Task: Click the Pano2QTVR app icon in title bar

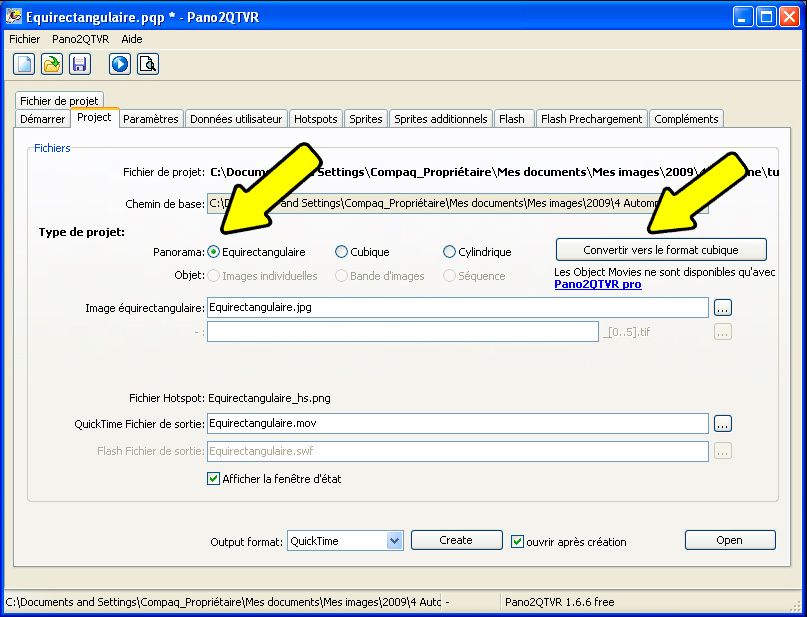Action: click(14, 17)
